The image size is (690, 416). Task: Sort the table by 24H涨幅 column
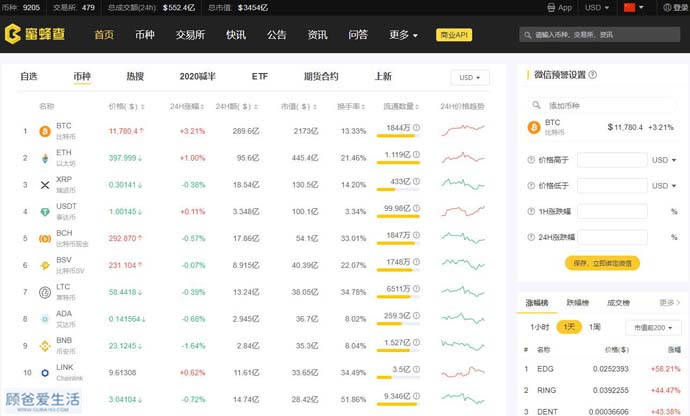coord(187,107)
